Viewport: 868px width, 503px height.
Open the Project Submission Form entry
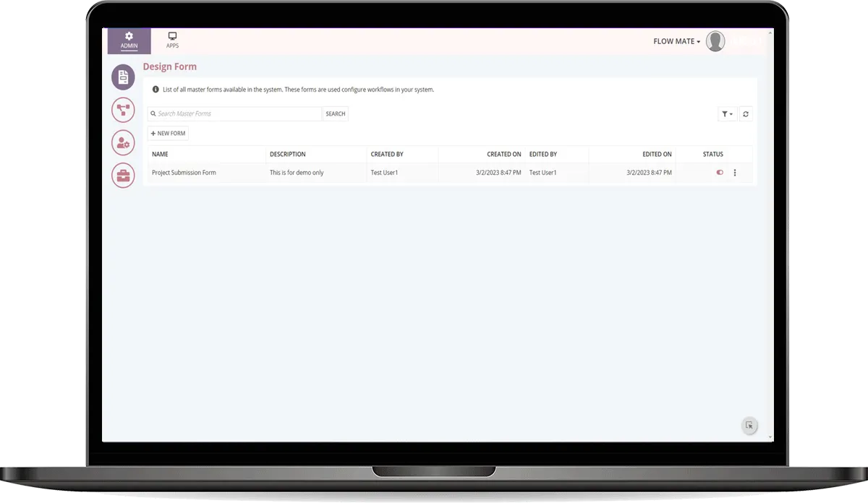(184, 173)
